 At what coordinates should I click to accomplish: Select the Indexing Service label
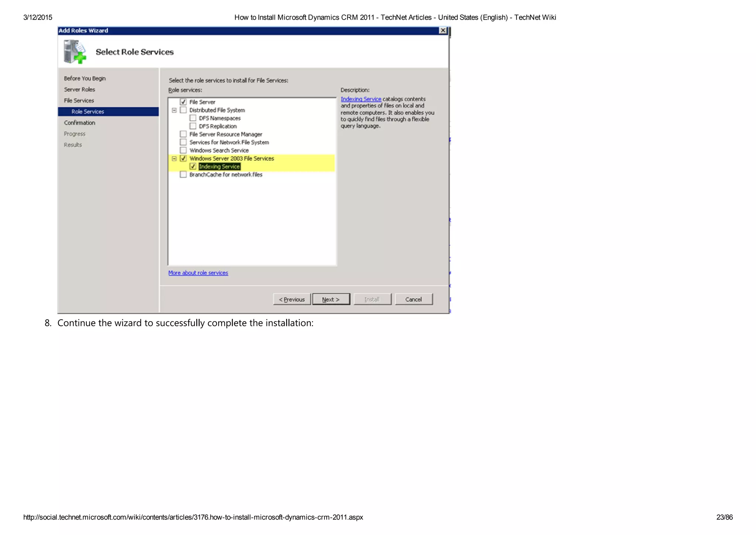[x=220, y=167]
